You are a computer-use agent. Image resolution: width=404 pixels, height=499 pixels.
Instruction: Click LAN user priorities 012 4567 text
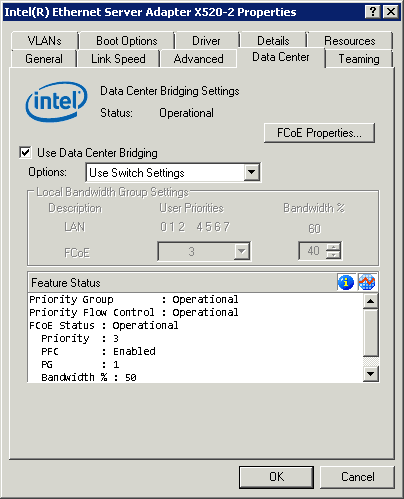tap(195, 227)
